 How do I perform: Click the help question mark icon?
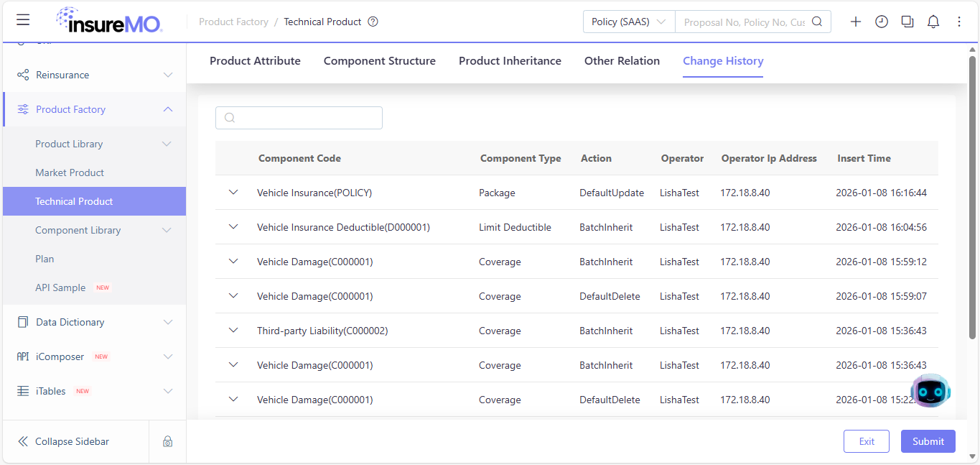click(373, 22)
